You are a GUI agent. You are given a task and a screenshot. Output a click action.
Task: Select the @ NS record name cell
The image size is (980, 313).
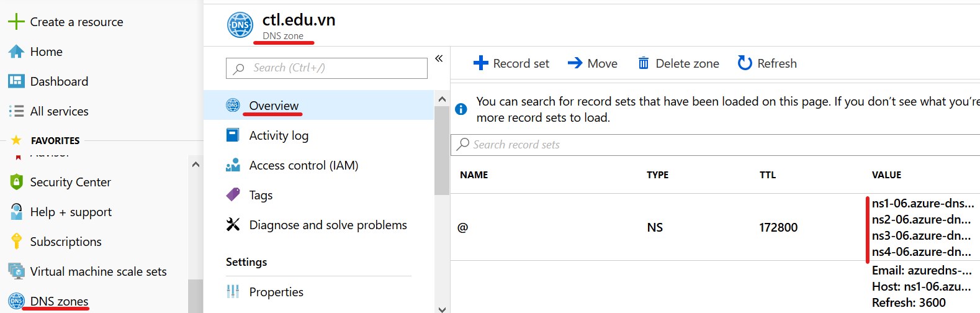pyautogui.click(x=462, y=227)
